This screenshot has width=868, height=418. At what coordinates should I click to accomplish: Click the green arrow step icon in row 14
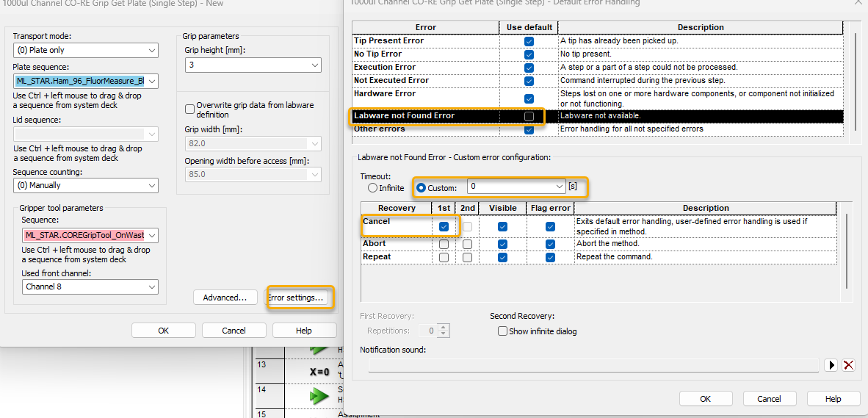[x=319, y=396]
